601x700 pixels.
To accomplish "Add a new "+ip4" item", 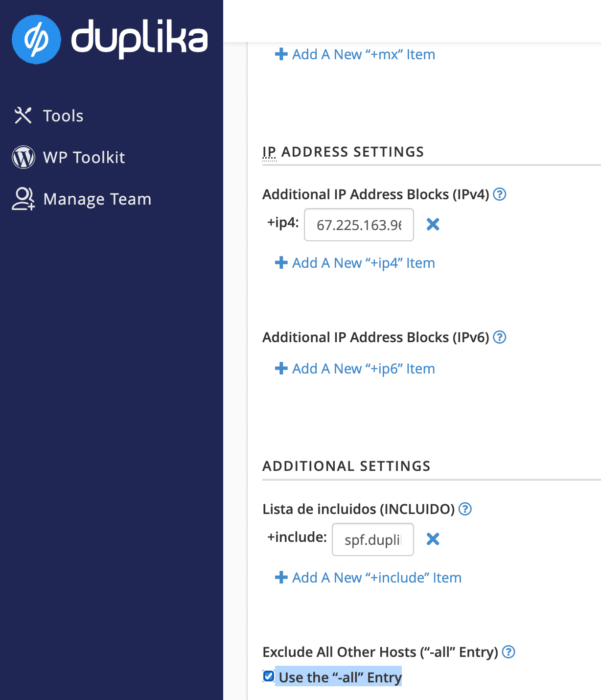I will (x=355, y=263).
